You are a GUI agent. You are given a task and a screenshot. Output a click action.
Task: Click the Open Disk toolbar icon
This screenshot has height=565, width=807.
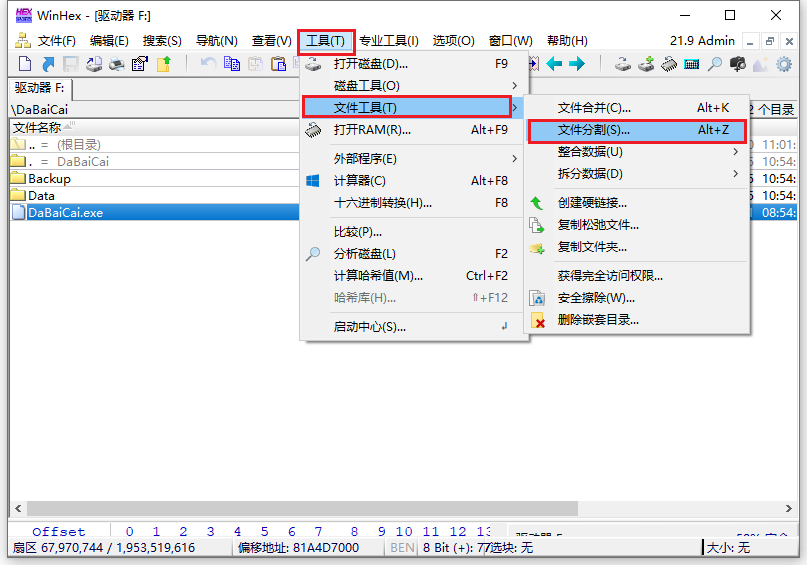(x=623, y=64)
